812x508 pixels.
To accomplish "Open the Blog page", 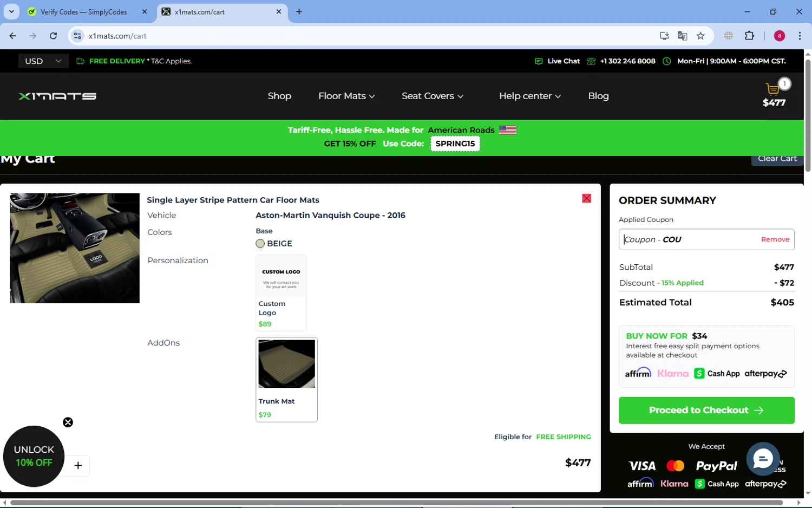I will pos(598,96).
